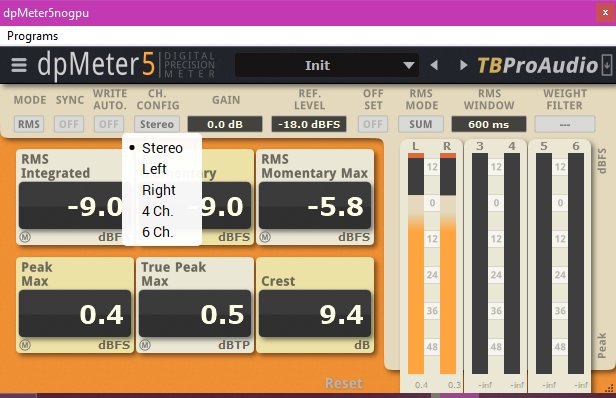Select Stereo in channel config list
This screenshot has width=616, height=398.
[162, 148]
